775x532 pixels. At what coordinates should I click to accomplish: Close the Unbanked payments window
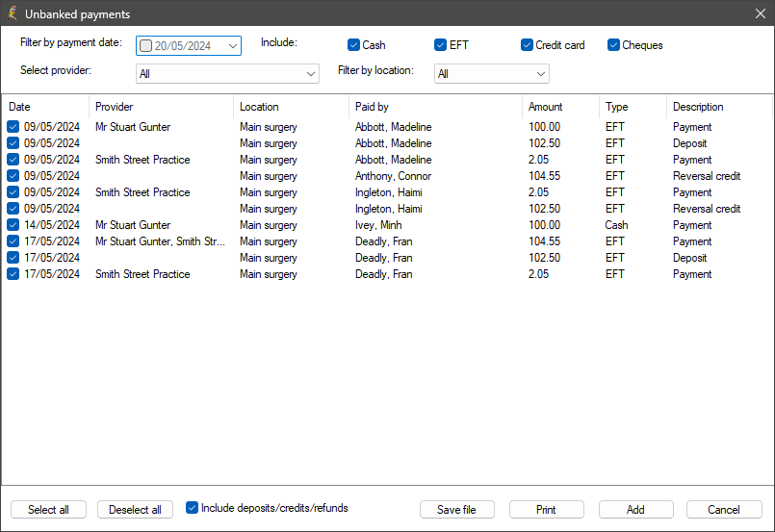(761, 13)
